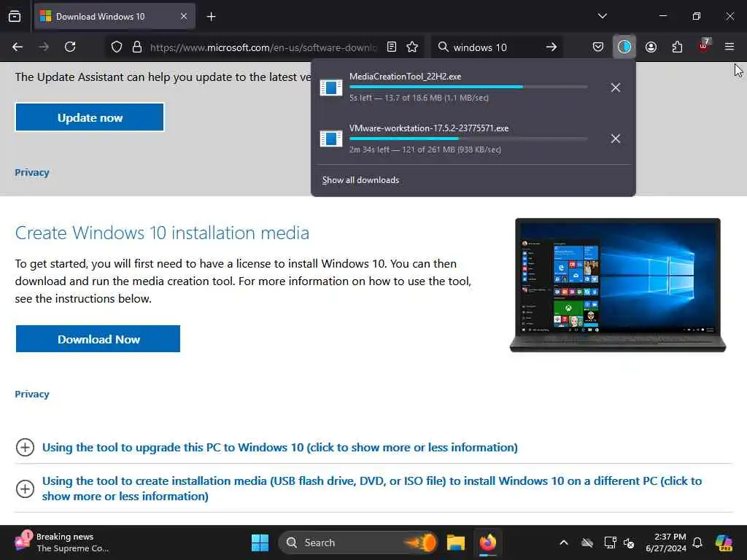Screen dimensions: 747x560
Task: Click the Download Now button
Action: [x=98, y=339]
